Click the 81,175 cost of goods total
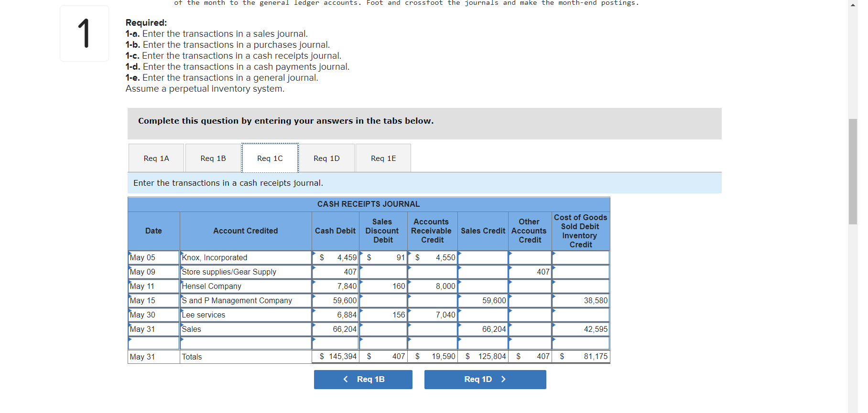Viewport: 868px width, 413px height. point(581,357)
